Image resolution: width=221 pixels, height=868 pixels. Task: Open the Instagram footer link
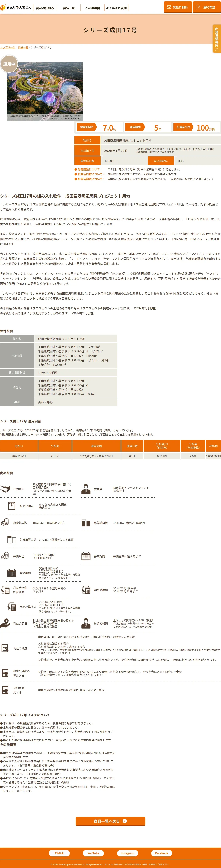(127, 853)
